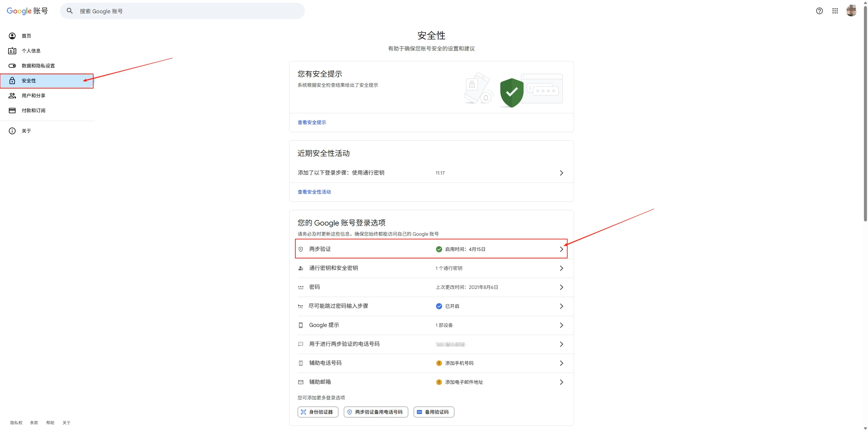Select 个人信息 sidebar item
The height and width of the screenshot is (431, 868).
(31, 51)
